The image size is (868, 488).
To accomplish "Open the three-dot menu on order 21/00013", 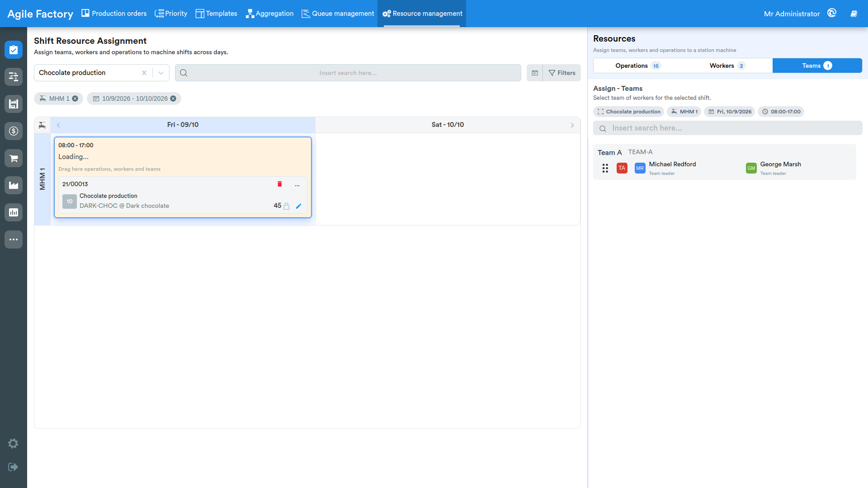I will [x=297, y=184].
